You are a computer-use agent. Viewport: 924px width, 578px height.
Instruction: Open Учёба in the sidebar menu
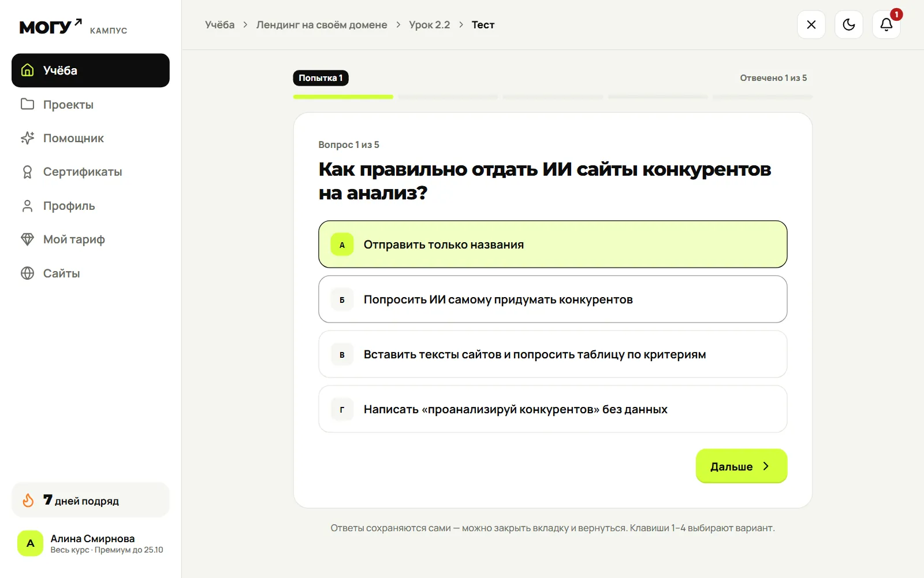click(x=91, y=71)
